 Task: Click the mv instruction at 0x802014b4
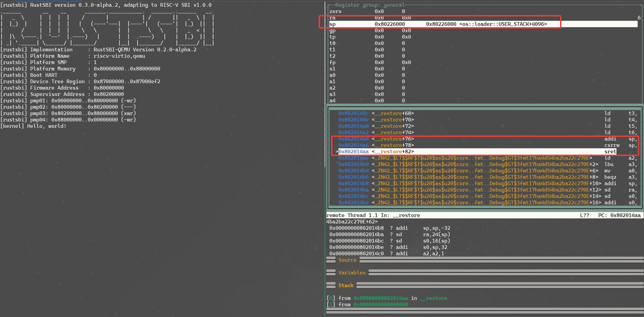coord(607,171)
